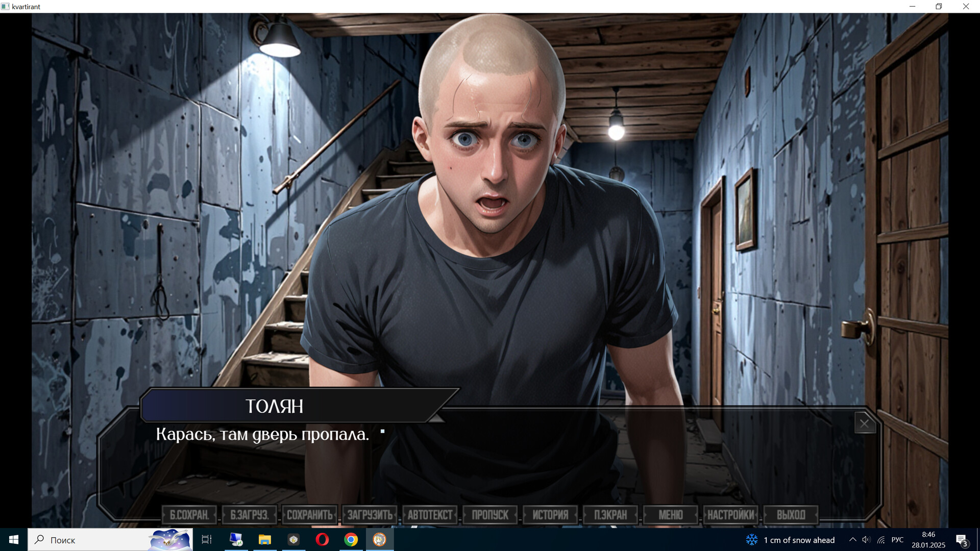Open the МЕНЮ game menu

point(671,514)
